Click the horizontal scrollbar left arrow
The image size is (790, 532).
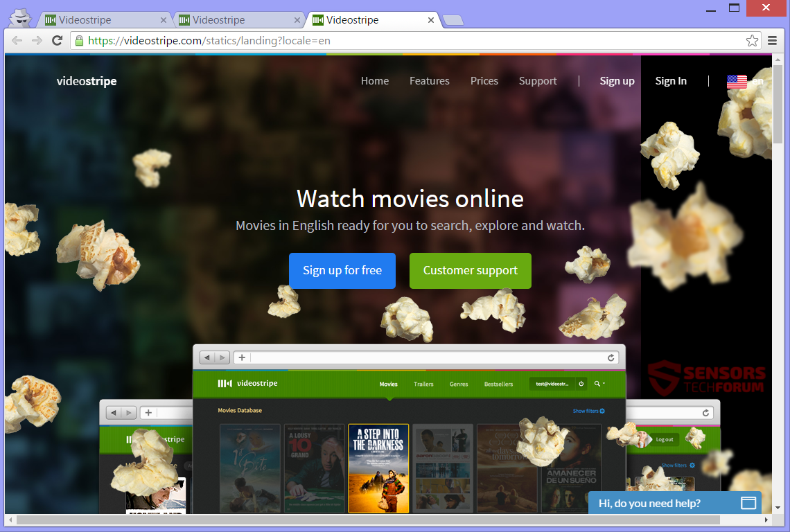point(10,520)
